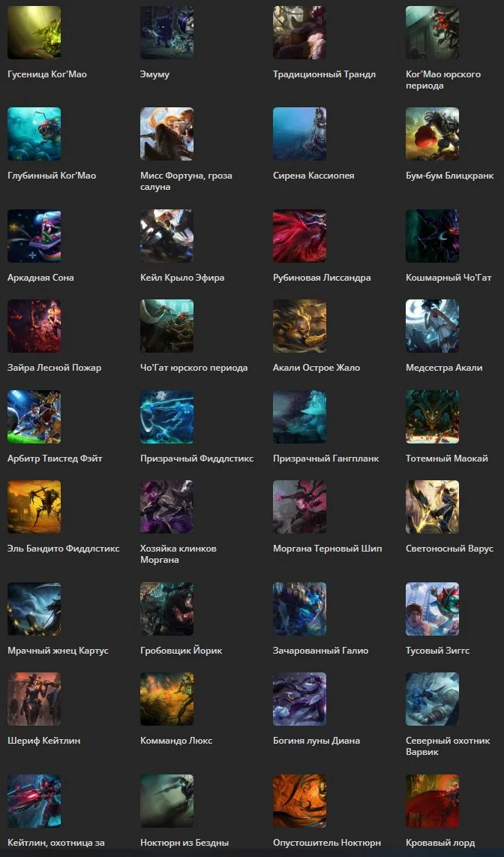Select the Призрачный Гангпланк skin image
The height and width of the screenshot is (857, 504).
pyautogui.click(x=299, y=416)
